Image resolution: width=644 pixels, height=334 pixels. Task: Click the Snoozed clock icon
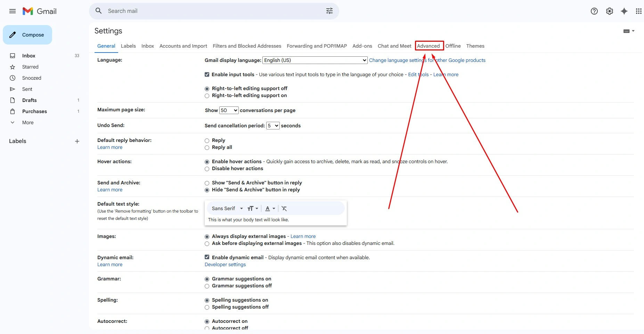[x=13, y=78]
